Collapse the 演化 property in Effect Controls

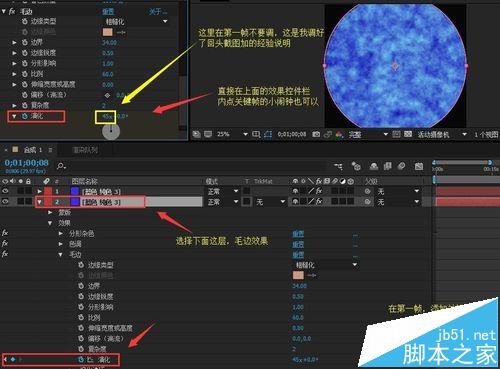point(14,116)
